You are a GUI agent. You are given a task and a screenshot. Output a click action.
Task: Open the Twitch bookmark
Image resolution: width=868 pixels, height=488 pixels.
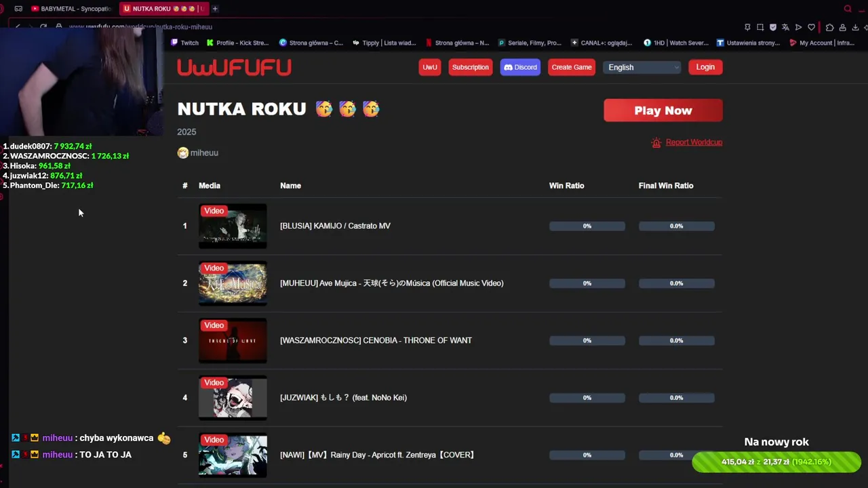pos(184,43)
